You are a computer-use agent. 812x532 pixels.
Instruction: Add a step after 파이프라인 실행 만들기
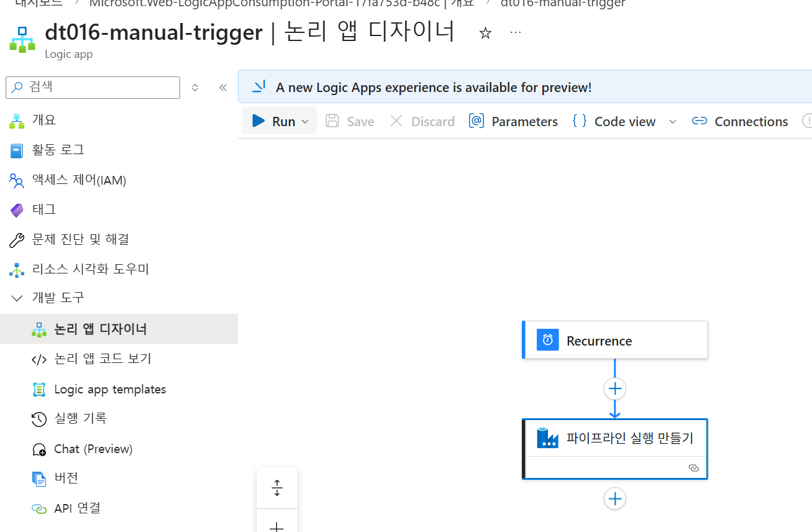coord(615,498)
